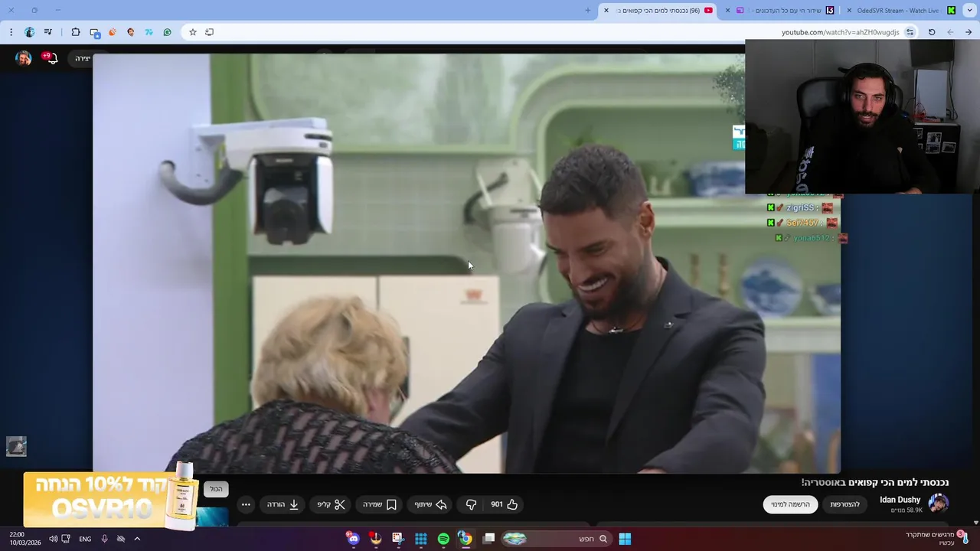The width and height of the screenshot is (980, 551).
Task: Click the orange extension icon
Action: point(113,32)
